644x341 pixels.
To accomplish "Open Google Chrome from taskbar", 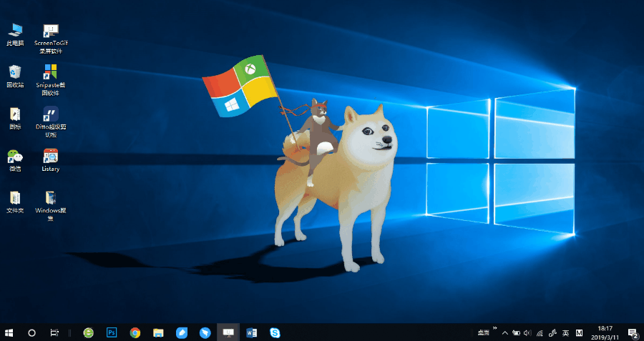I will tap(135, 332).
